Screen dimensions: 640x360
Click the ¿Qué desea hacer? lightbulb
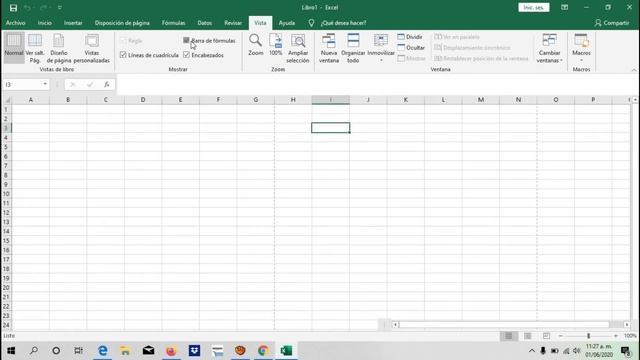(x=311, y=23)
